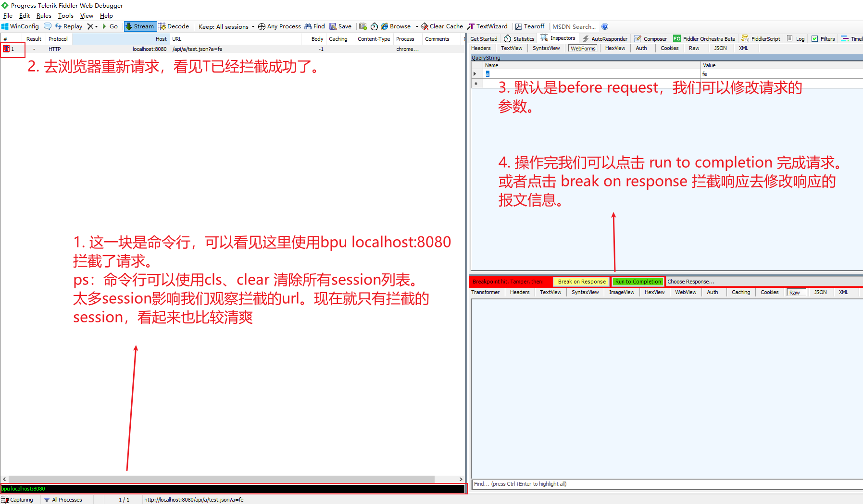Open the Rules menu
The height and width of the screenshot is (504, 863).
[x=44, y=16]
